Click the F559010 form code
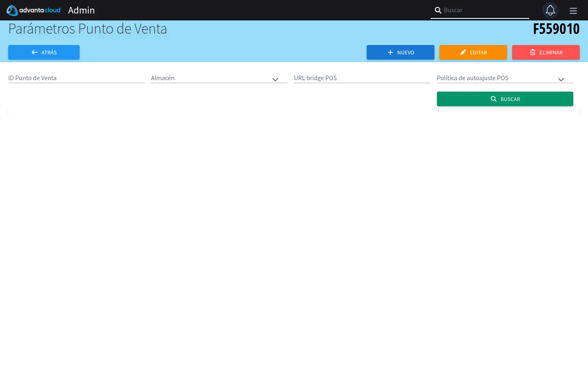The height and width of the screenshot is (368, 588). tap(556, 29)
